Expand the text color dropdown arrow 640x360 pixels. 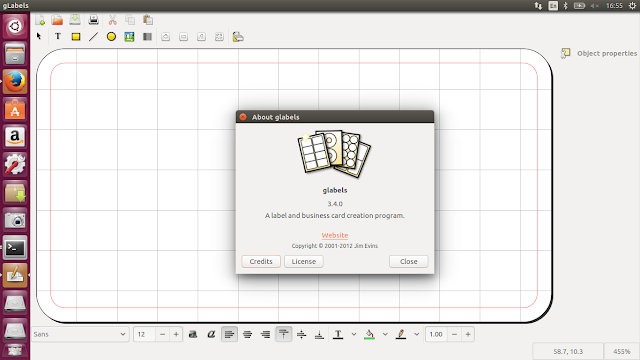pyautogui.click(x=354, y=334)
